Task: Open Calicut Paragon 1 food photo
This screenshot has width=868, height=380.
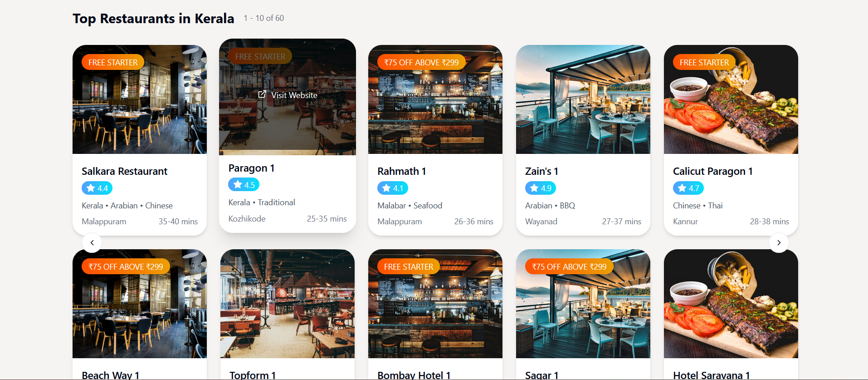Action: click(731, 99)
